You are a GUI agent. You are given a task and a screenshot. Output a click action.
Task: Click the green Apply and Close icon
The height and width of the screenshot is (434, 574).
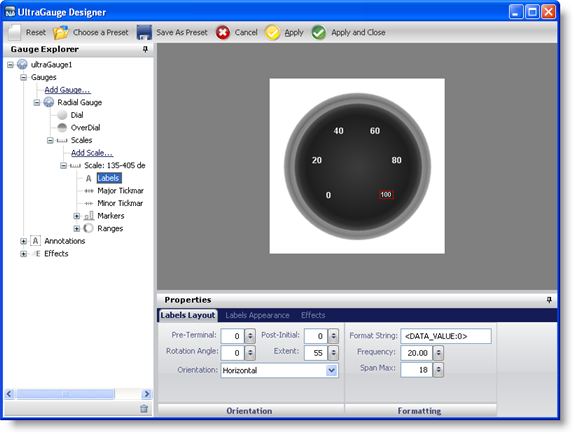[318, 33]
